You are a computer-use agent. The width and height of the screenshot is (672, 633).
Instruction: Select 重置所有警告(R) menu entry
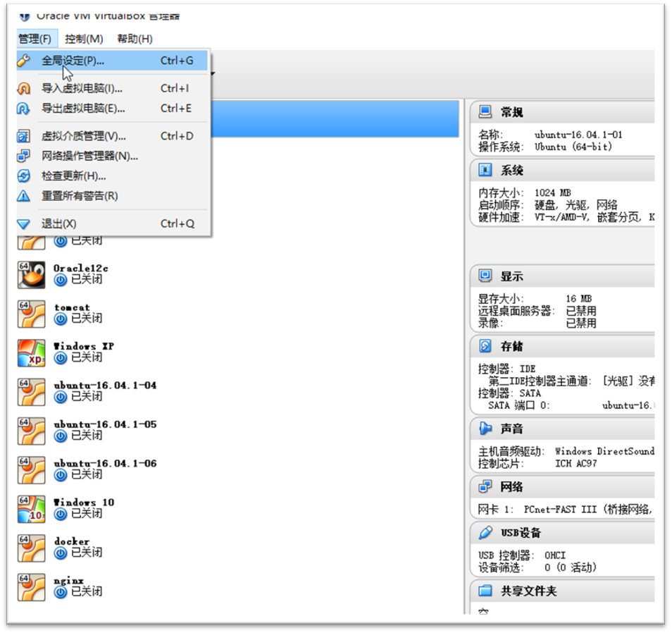[x=112, y=196]
